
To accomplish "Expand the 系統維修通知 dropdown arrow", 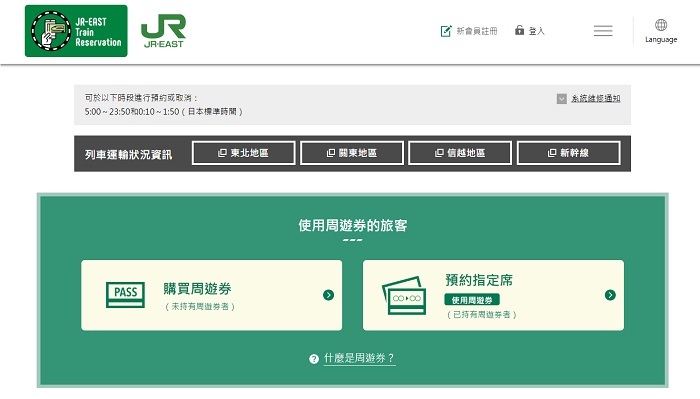I will [562, 99].
